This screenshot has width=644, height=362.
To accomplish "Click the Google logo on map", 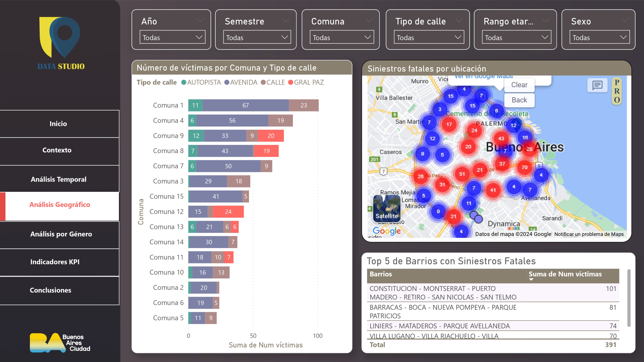I will [x=387, y=231].
